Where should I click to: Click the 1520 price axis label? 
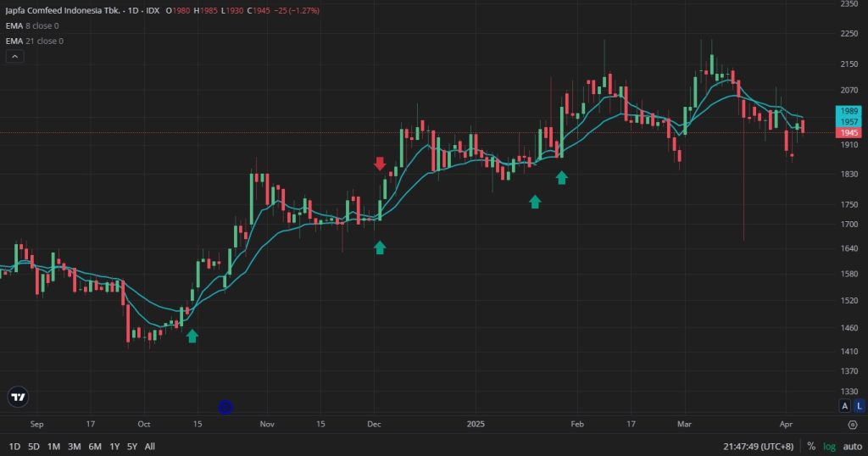849,301
